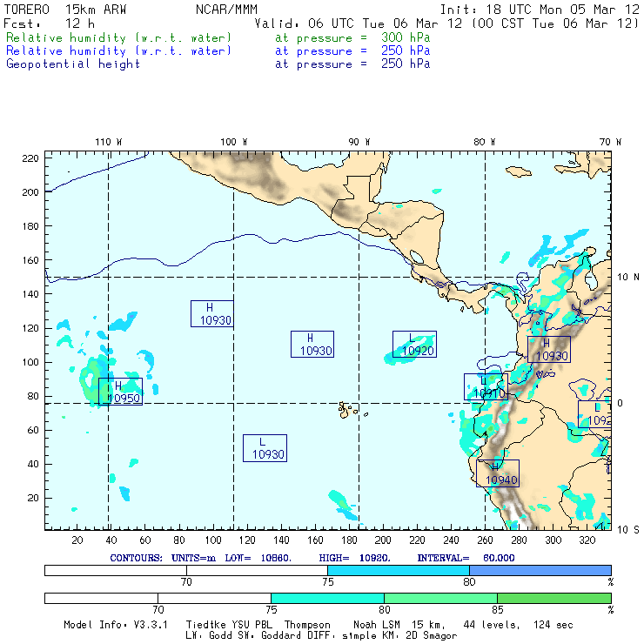Image resolution: width=644 pixels, height=644 pixels.
Task: Click the 'Model Info: V3.3.1' footer text
Action: [x=116, y=625]
